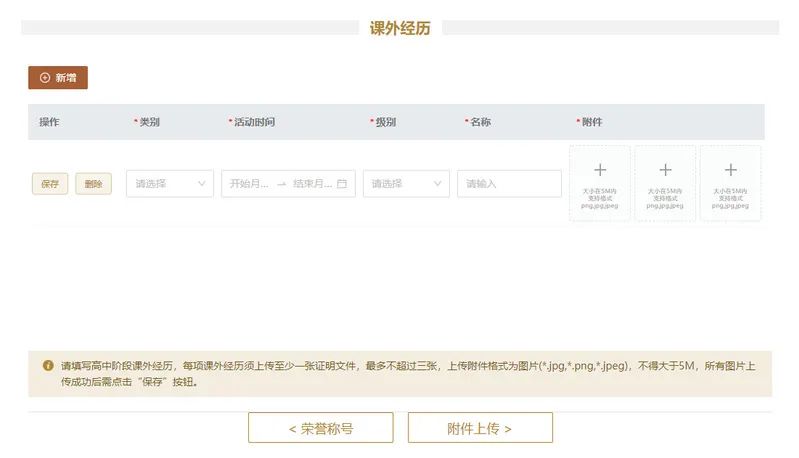Image resolution: width=799 pixels, height=458 pixels.
Task: Open the 类别 dropdown selector
Action: click(x=169, y=184)
